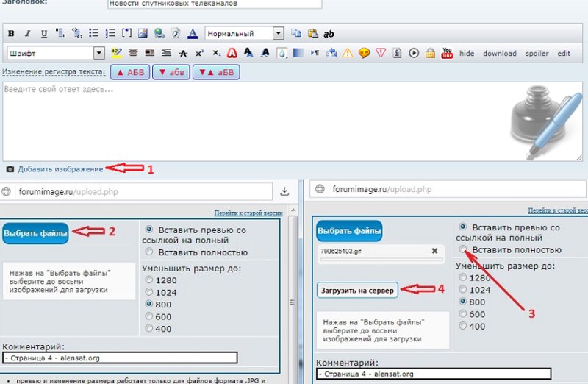Click the text color A icon
The image size is (588, 384).
tap(192, 34)
